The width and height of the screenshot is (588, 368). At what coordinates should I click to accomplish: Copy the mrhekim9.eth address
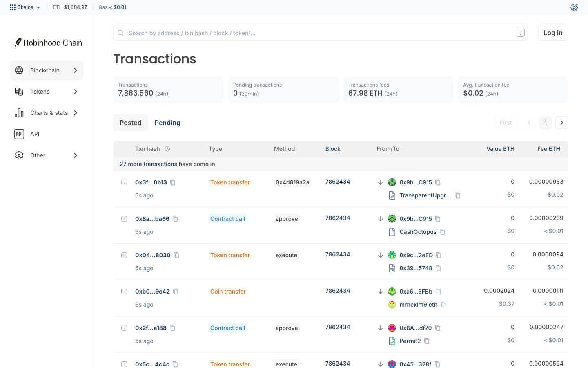coord(443,305)
